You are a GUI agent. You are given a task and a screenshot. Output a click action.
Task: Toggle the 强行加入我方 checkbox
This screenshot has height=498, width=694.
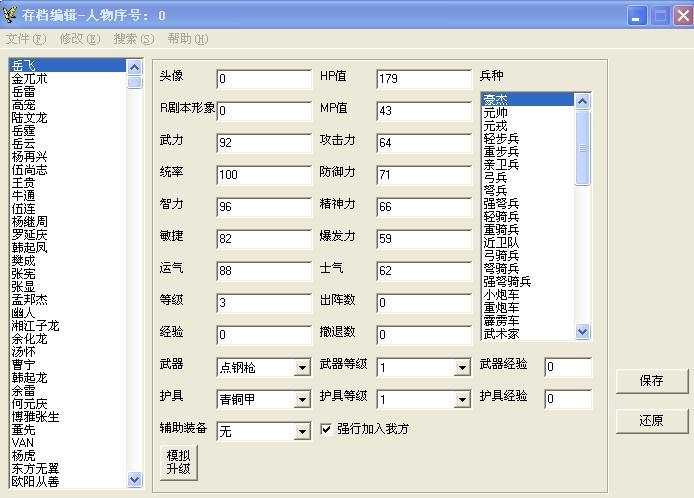pos(327,429)
